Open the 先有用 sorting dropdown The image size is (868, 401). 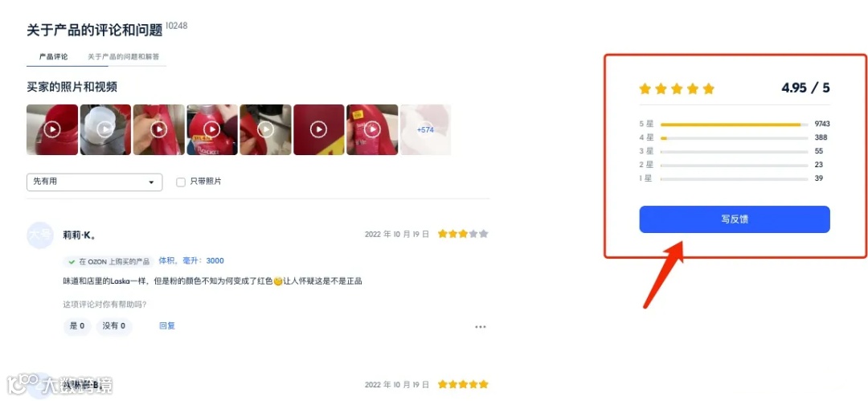pyautogui.click(x=95, y=182)
